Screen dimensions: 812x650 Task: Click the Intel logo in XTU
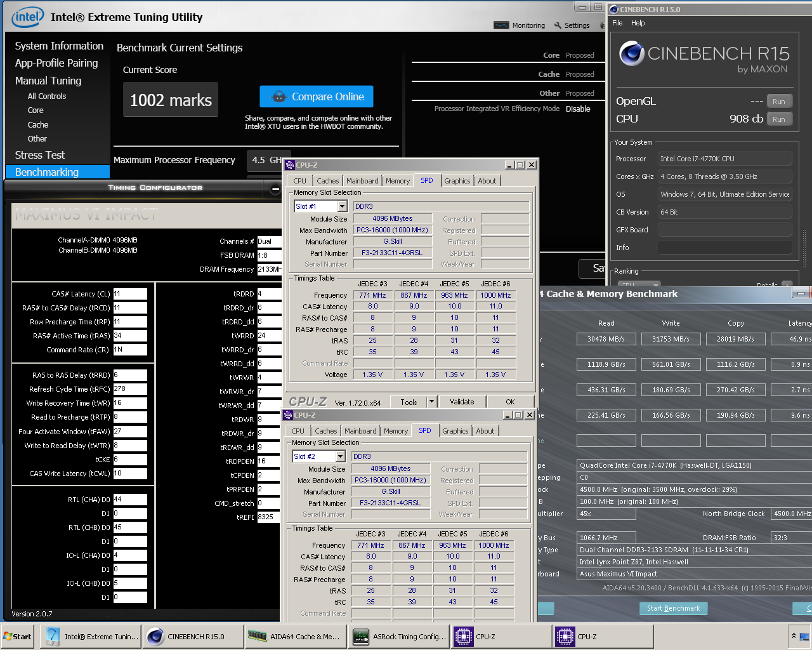coord(27,18)
